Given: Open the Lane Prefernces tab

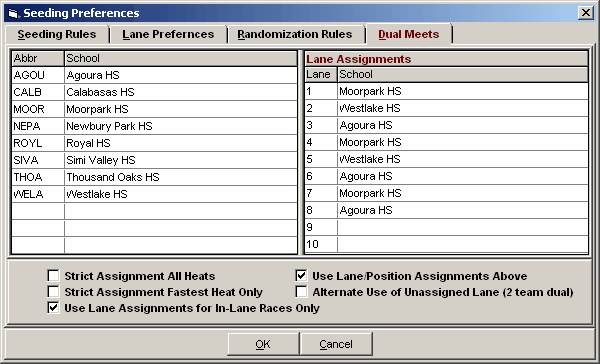Looking at the screenshot, I should tap(168, 34).
